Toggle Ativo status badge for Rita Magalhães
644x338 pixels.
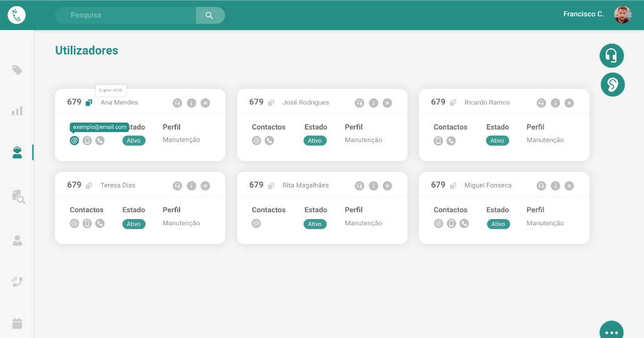point(315,224)
